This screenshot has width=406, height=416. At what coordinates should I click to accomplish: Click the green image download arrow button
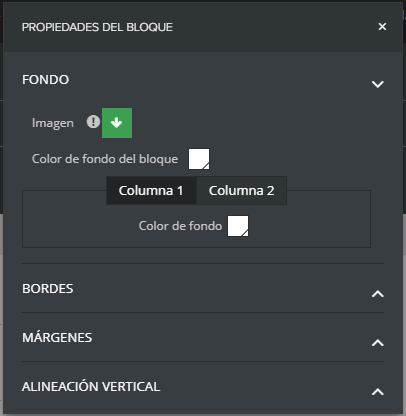pyautogui.click(x=117, y=123)
